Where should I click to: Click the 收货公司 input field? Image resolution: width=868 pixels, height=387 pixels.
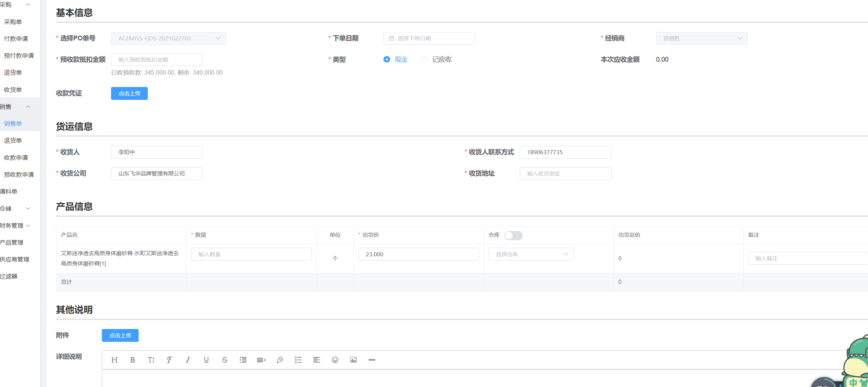157,174
